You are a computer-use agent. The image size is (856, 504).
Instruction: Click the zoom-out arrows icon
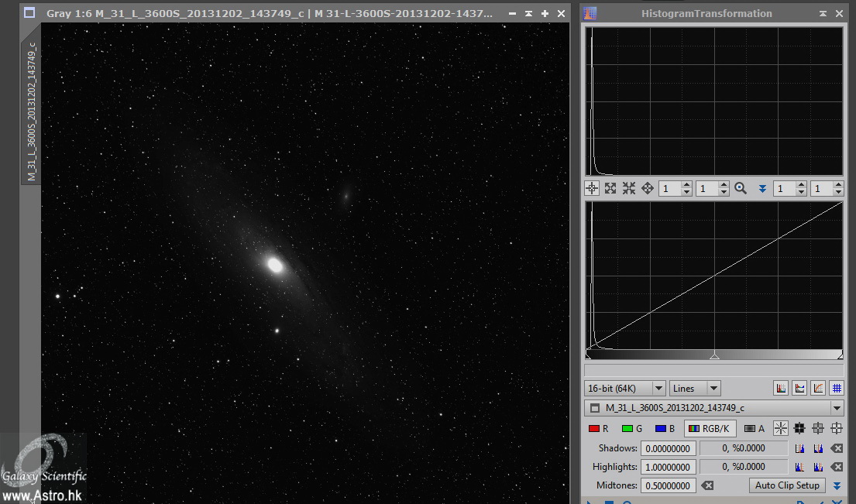coord(629,188)
